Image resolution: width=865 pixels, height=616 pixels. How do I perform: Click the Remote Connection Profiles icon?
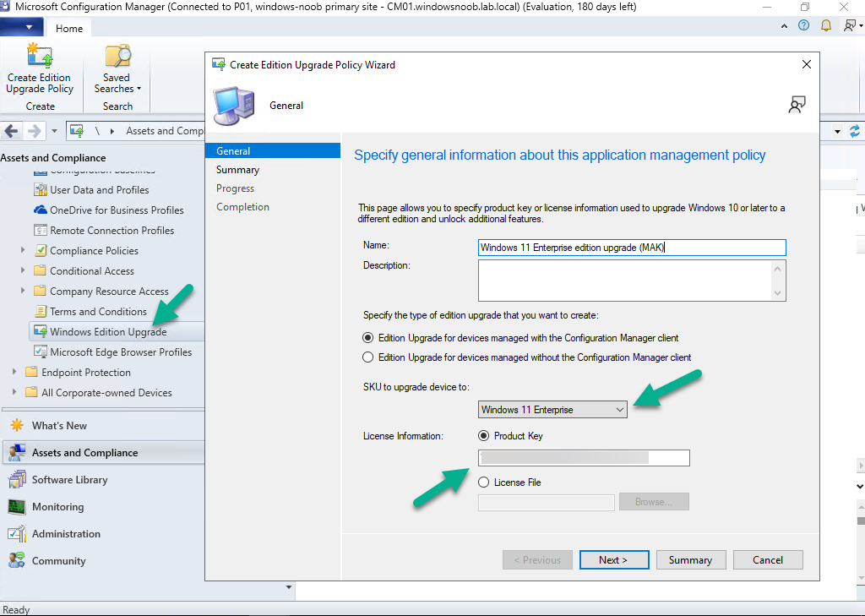[x=41, y=230]
